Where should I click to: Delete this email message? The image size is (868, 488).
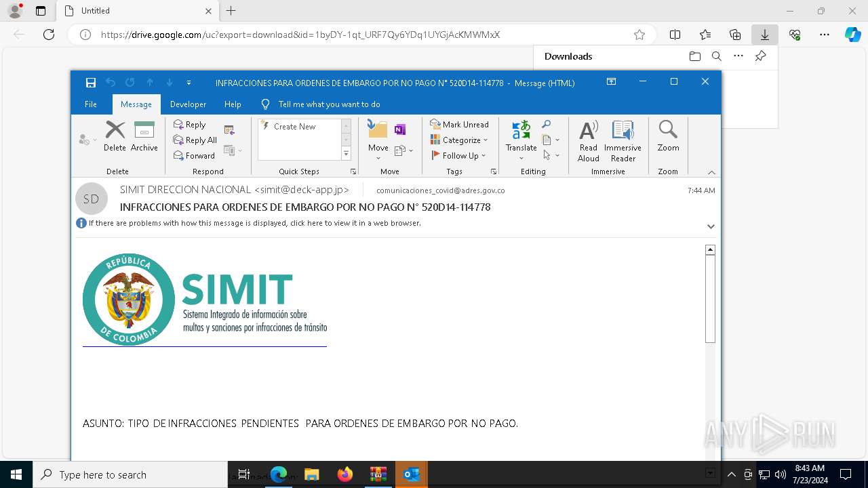(x=115, y=136)
